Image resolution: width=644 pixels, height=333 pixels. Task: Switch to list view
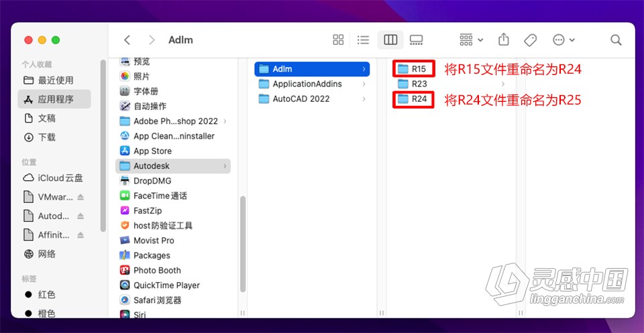click(x=363, y=40)
